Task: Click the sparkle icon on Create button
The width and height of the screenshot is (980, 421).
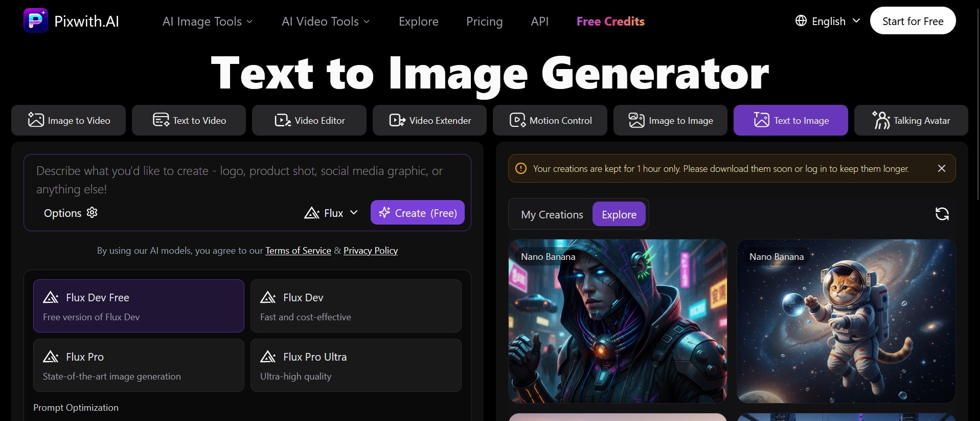Action: (384, 212)
